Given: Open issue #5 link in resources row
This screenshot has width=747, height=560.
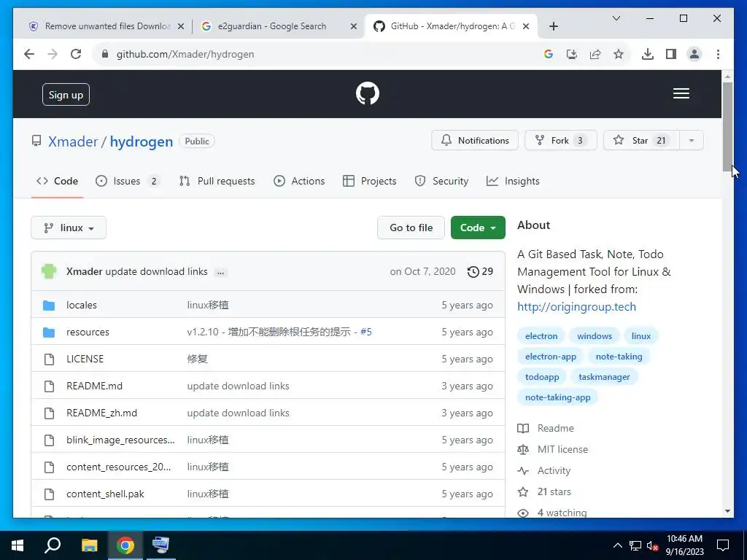Looking at the screenshot, I should (x=366, y=332).
